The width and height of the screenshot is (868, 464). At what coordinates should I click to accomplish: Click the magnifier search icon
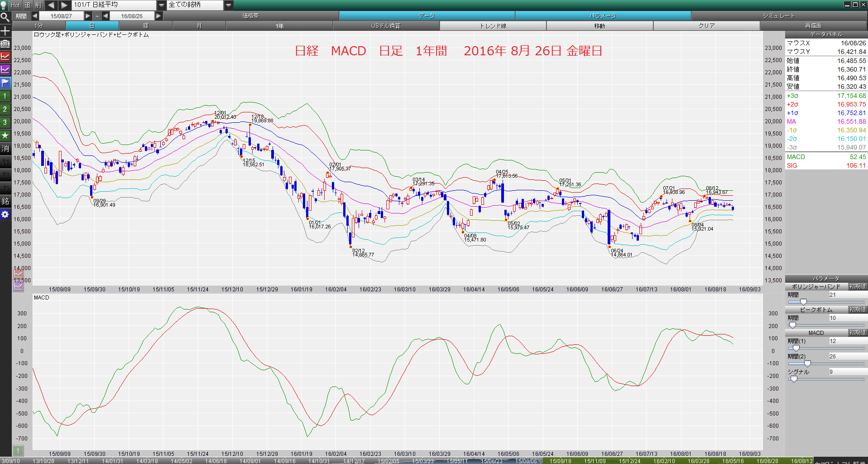5,17
